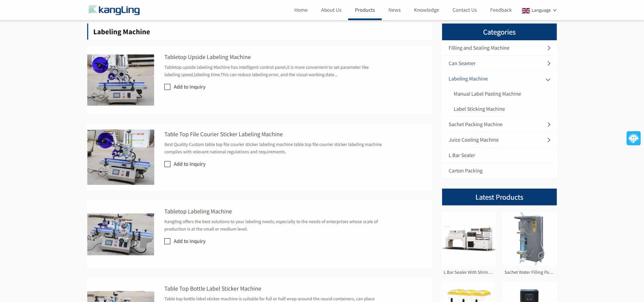Open Tabletop Upside Labeling Machine title
This screenshot has width=644, height=302.
coord(207,57)
